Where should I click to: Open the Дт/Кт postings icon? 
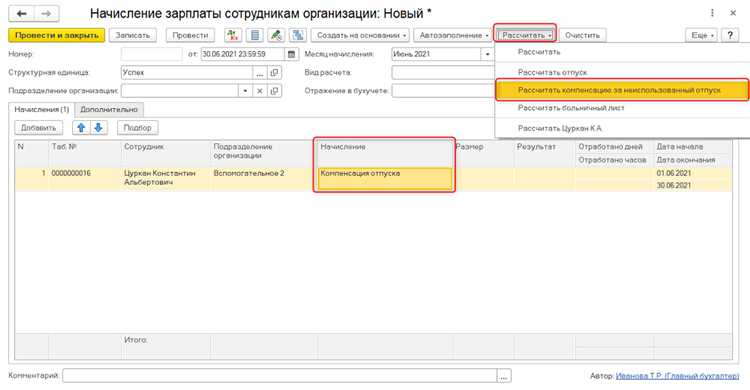(x=233, y=35)
